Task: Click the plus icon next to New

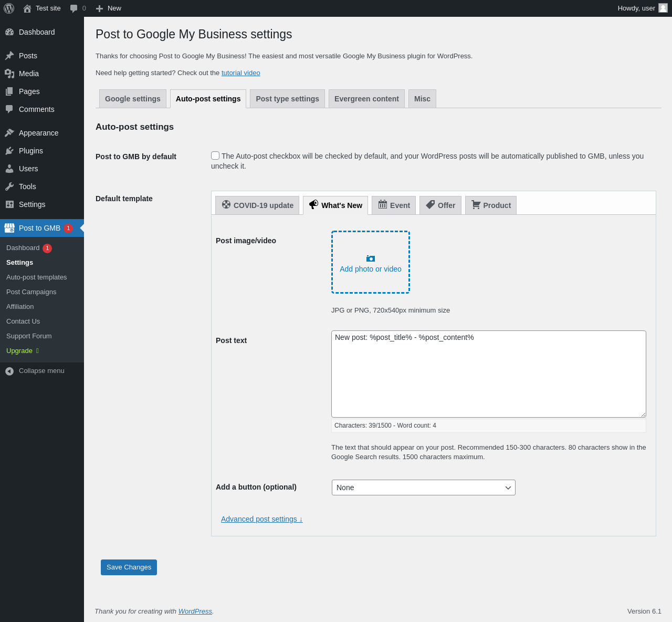Action: (99, 8)
